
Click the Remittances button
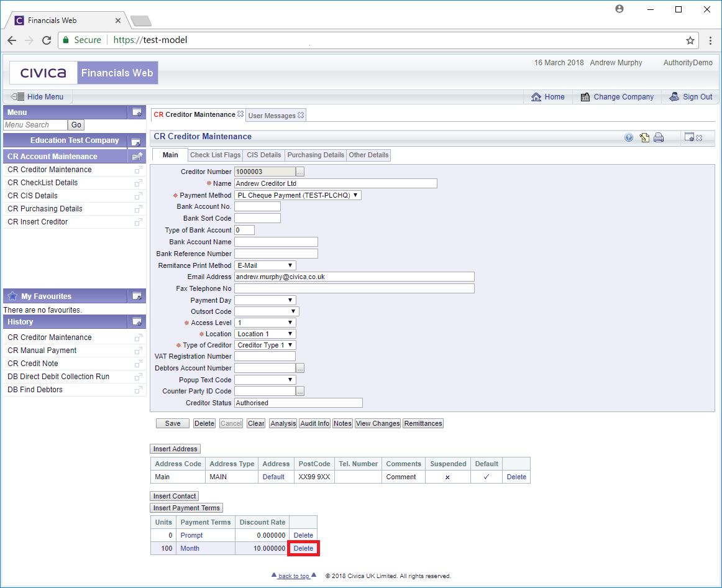[423, 424]
